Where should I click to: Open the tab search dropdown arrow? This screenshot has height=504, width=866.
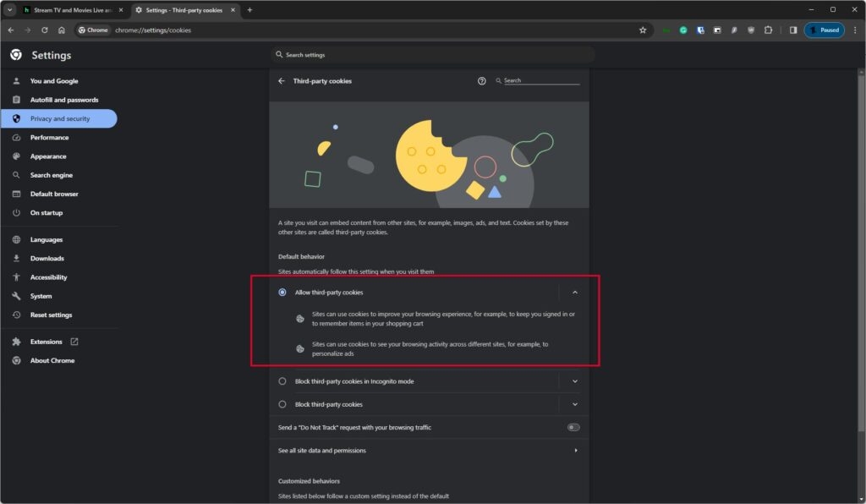(x=9, y=10)
